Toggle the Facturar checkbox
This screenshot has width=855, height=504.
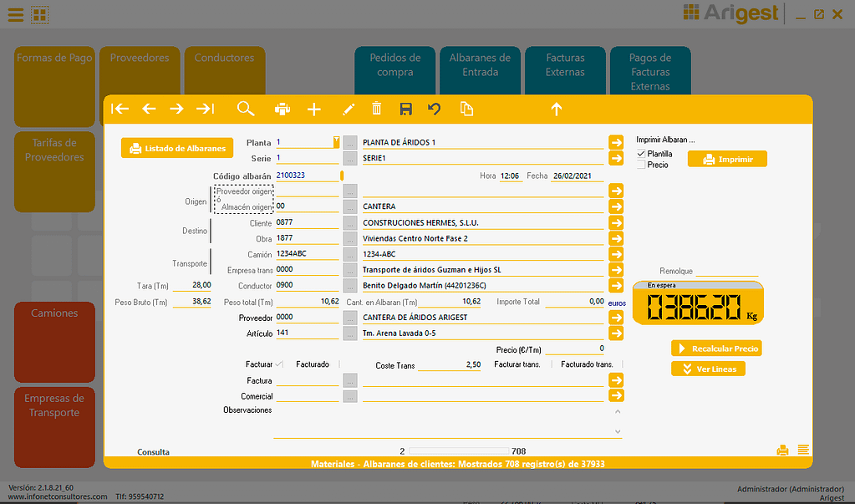(x=278, y=364)
